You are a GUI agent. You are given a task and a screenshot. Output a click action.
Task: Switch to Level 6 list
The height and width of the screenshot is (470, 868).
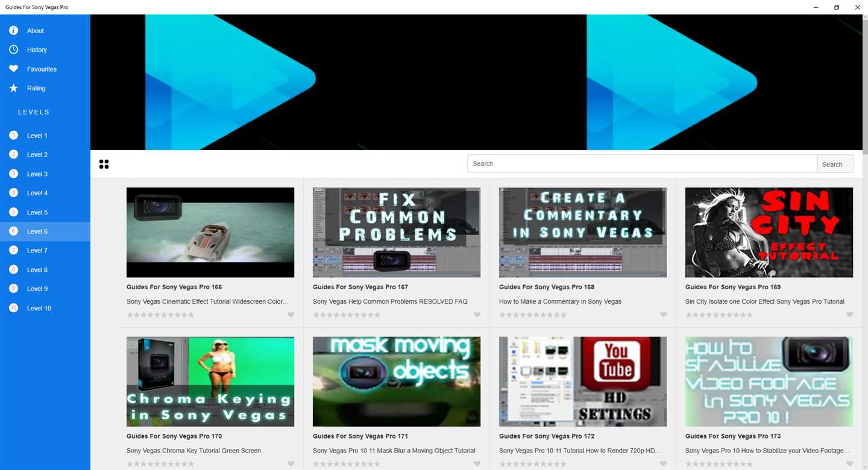45,231
